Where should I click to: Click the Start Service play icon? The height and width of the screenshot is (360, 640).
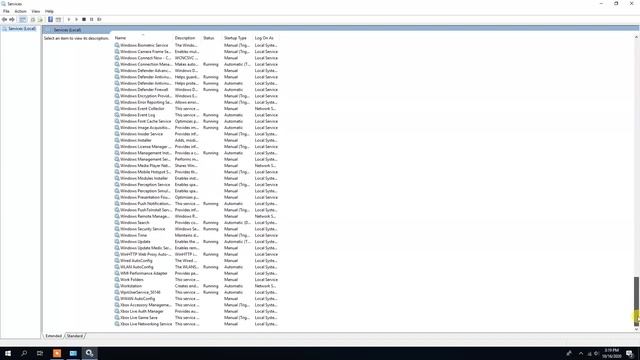pos(69,19)
